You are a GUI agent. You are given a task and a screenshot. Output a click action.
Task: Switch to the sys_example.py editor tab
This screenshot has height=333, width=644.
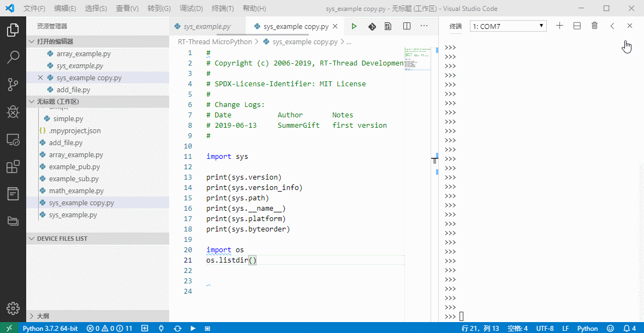[x=207, y=26]
